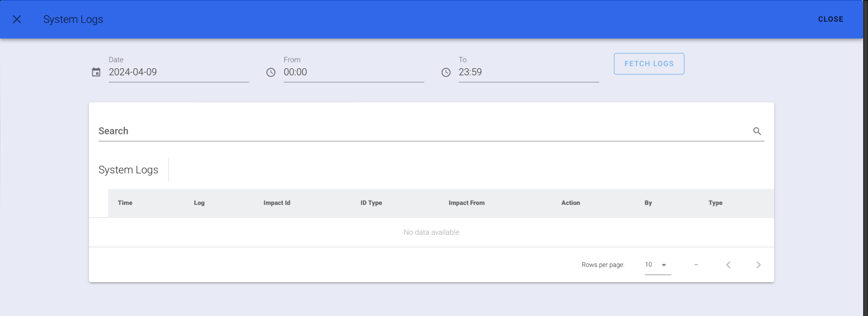This screenshot has height=316, width=868.
Task: Click the magnifier search icon
Action: [757, 131]
